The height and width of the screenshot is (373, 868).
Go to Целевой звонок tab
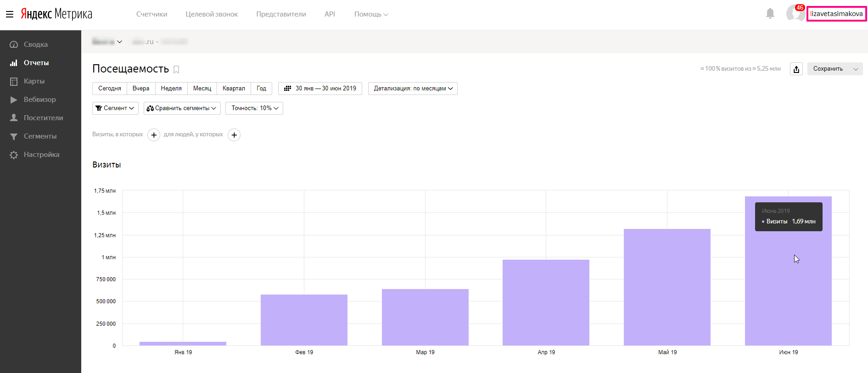[212, 14]
